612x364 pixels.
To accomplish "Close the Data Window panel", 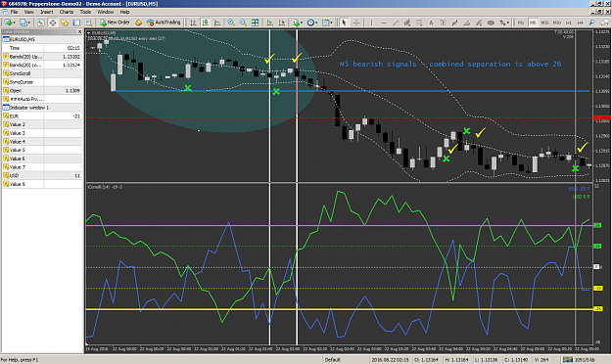I will tap(79, 31).
